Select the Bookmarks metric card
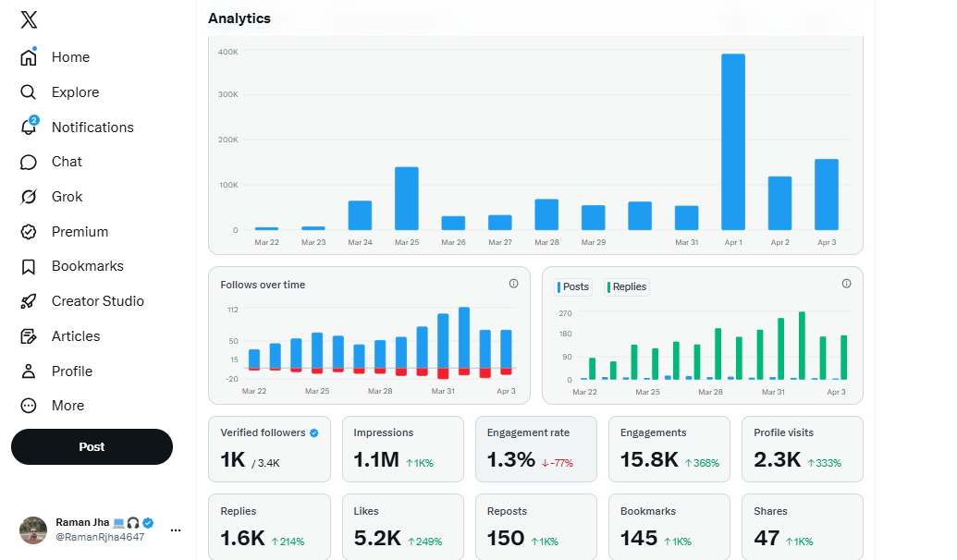 [669, 527]
